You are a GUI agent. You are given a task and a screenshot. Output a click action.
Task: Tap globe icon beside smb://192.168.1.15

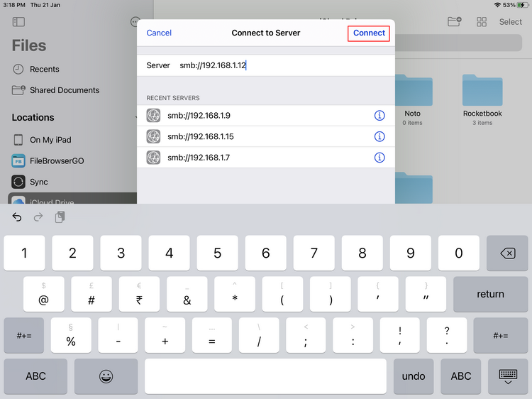click(153, 136)
